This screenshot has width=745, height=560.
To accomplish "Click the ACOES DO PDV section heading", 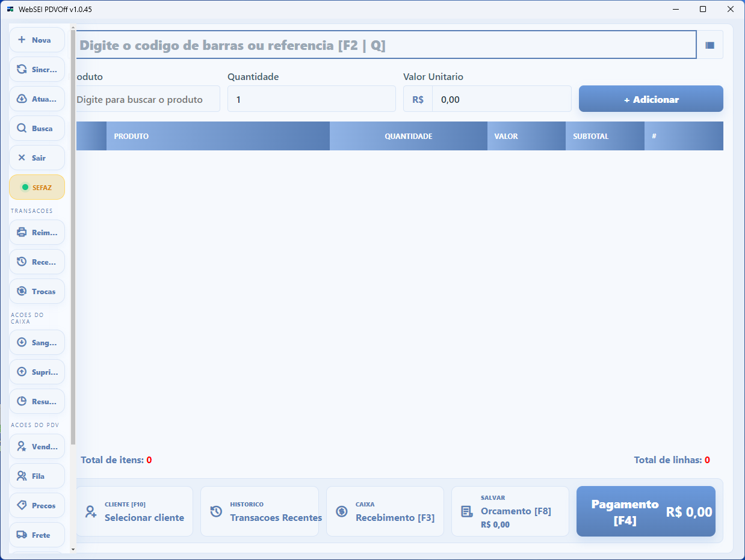I will [35, 425].
